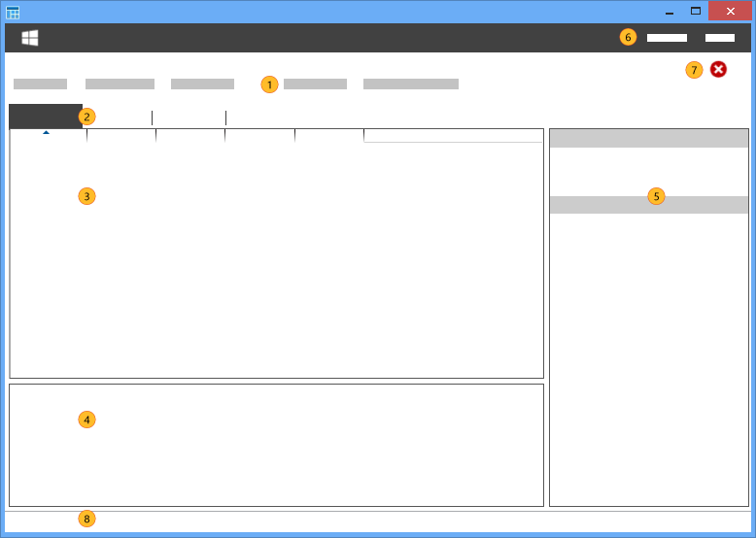Click the Windows logo in the dark header
756x538 pixels.
(30, 38)
